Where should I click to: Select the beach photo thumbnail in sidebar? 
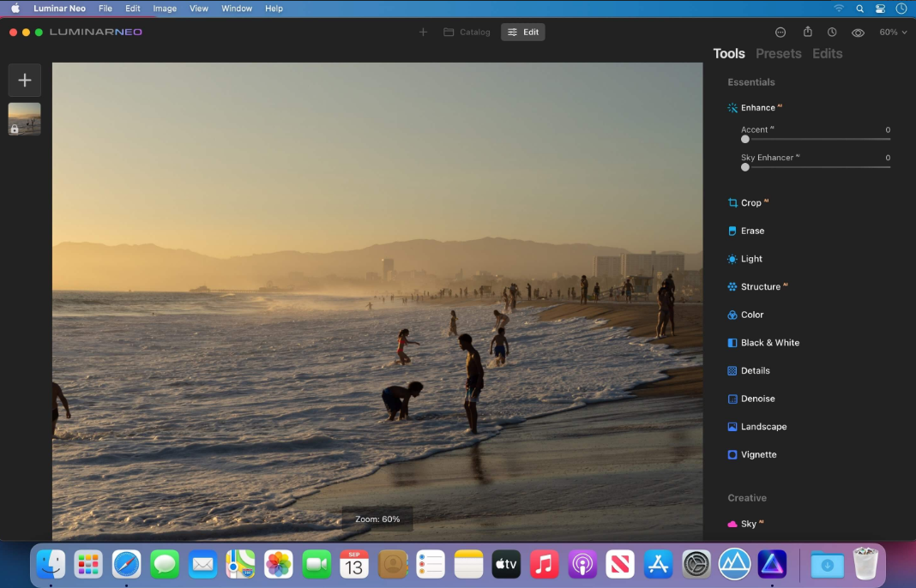[x=25, y=119]
